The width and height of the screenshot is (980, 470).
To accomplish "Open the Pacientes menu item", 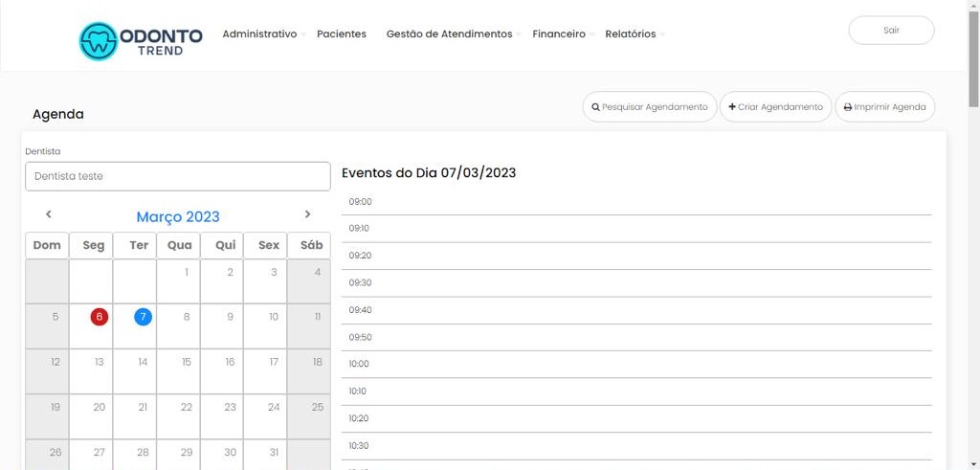I will (342, 34).
